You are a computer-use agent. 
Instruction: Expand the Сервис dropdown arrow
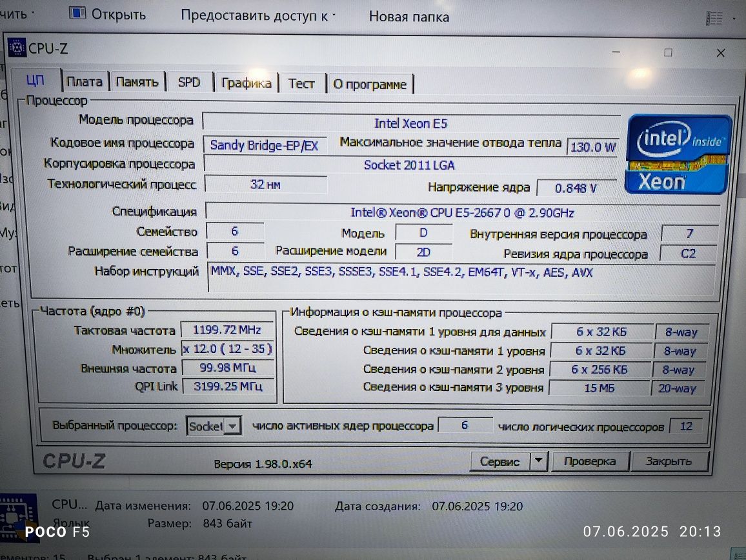(x=539, y=461)
